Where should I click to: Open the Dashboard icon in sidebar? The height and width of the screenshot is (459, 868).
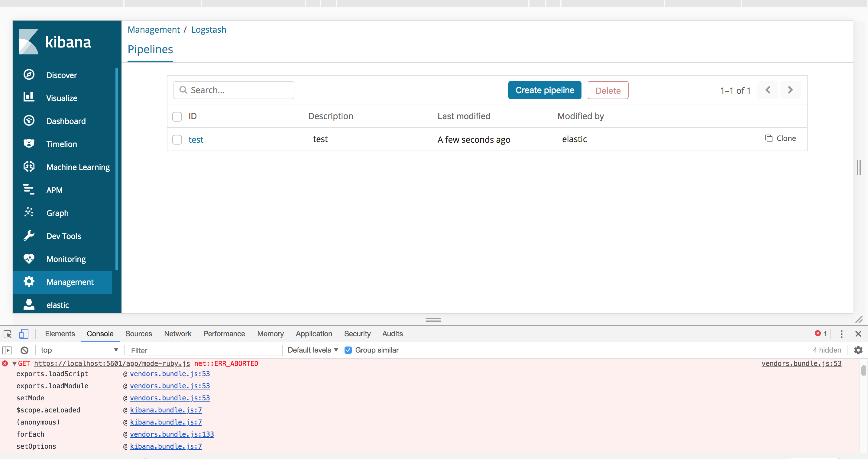pyautogui.click(x=29, y=121)
